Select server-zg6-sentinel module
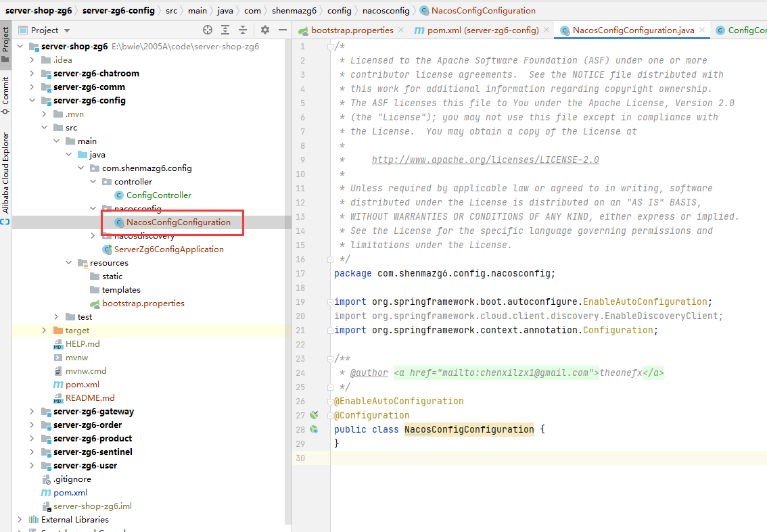767x532 pixels. (93, 452)
